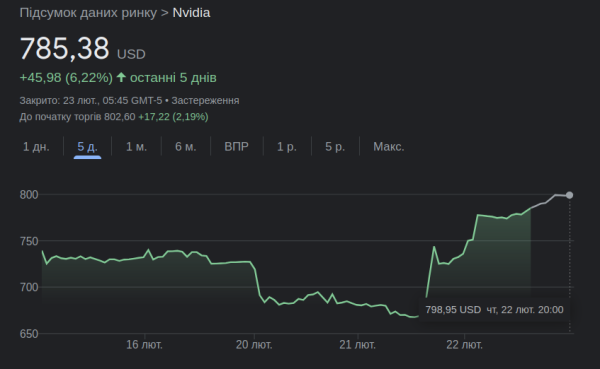Click the 700 y-axis label
The width and height of the screenshot is (600, 369).
point(29,287)
